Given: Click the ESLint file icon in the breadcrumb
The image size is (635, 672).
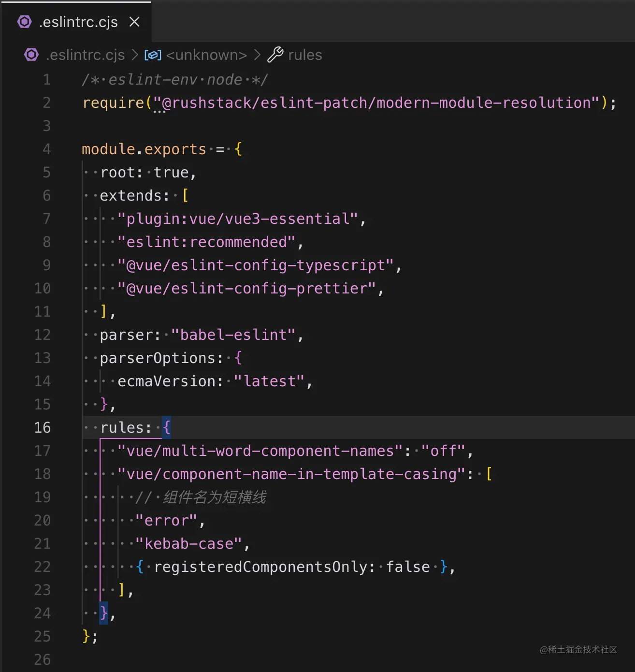Looking at the screenshot, I should pos(31,55).
